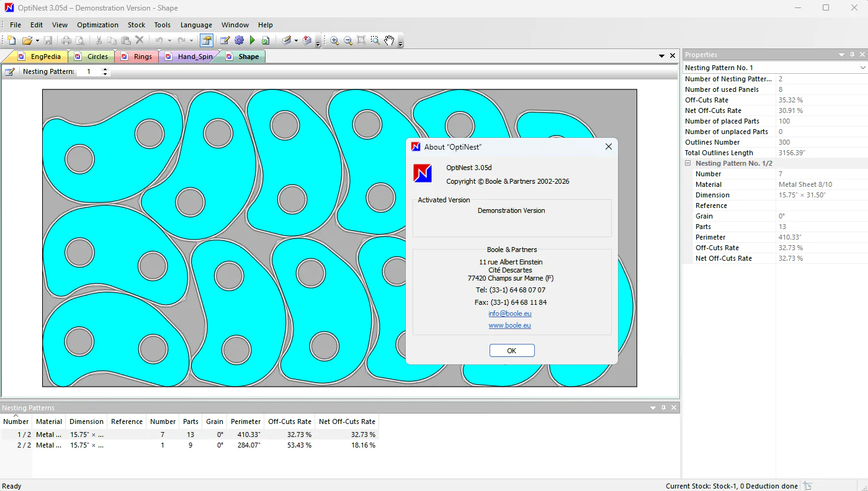The width and height of the screenshot is (868, 491).
Task: Open the Language menu
Action: tap(196, 25)
